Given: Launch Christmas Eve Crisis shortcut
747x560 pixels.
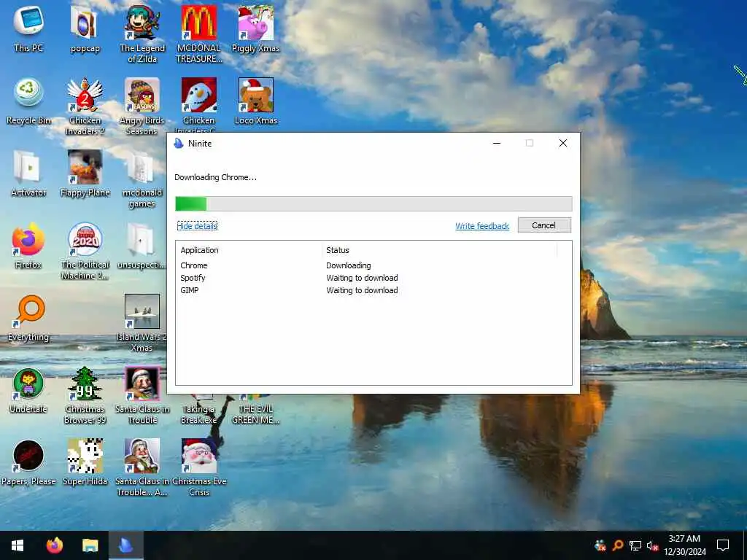Looking at the screenshot, I should pos(198,467).
